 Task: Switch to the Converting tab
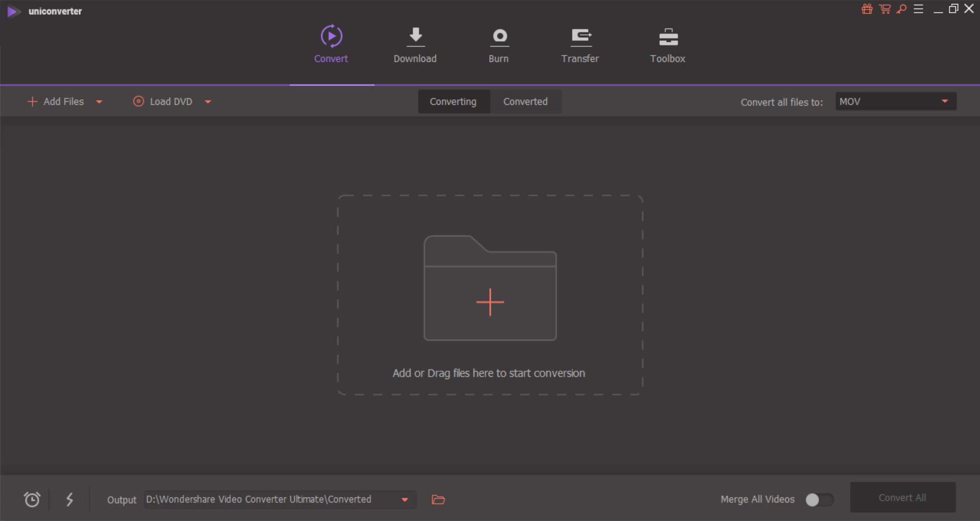click(x=453, y=101)
